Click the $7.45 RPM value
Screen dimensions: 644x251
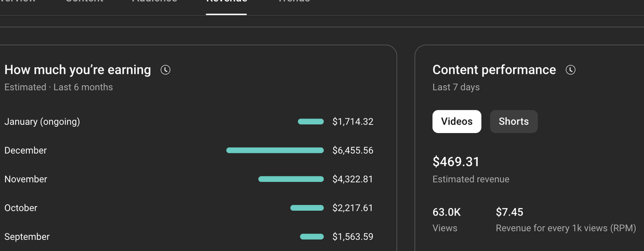(509, 212)
